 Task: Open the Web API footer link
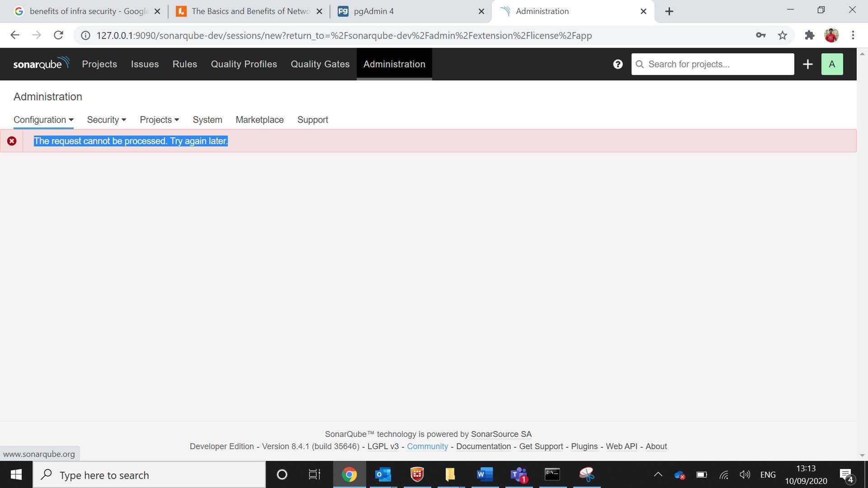pyautogui.click(x=621, y=446)
